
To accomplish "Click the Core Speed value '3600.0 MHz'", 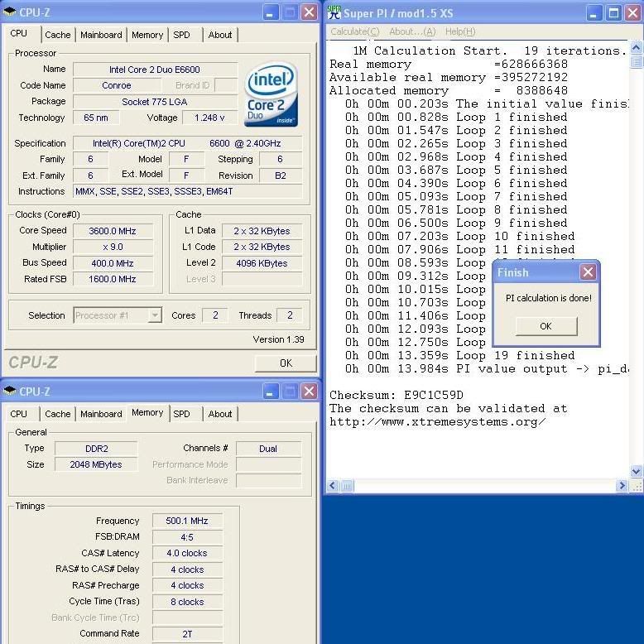I will (x=113, y=231).
